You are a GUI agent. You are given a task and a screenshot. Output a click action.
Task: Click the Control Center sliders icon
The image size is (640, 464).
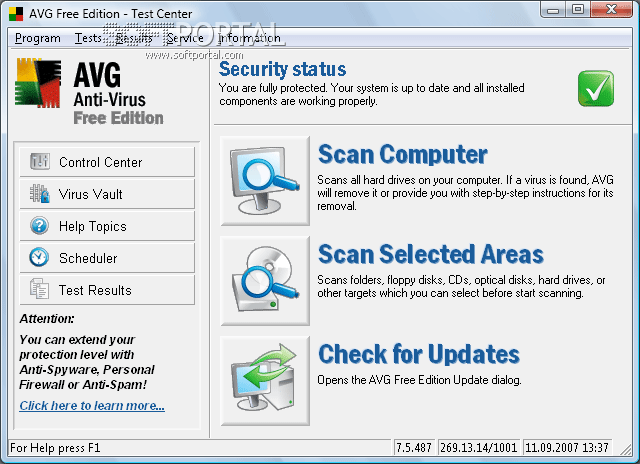pyautogui.click(x=40, y=162)
